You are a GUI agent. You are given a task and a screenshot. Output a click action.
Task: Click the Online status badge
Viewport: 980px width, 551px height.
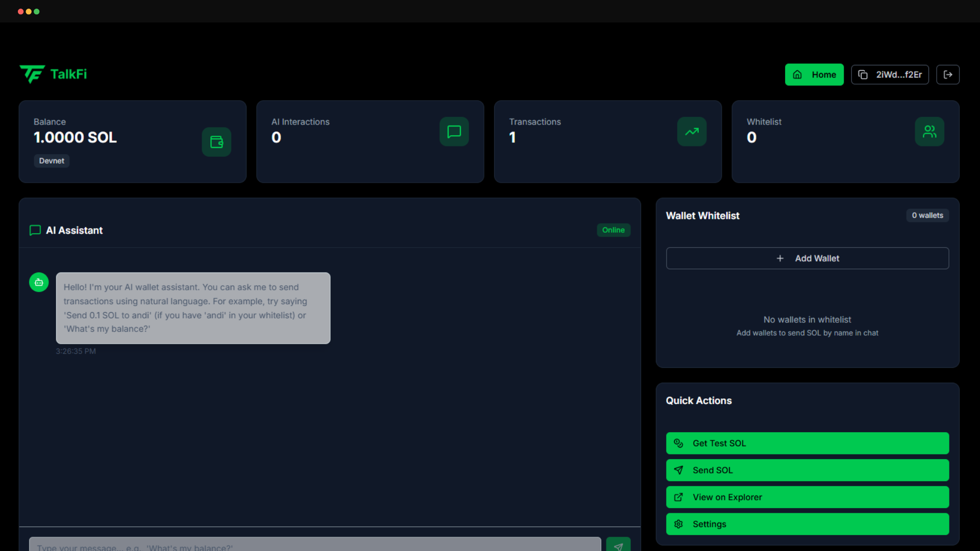coord(613,230)
